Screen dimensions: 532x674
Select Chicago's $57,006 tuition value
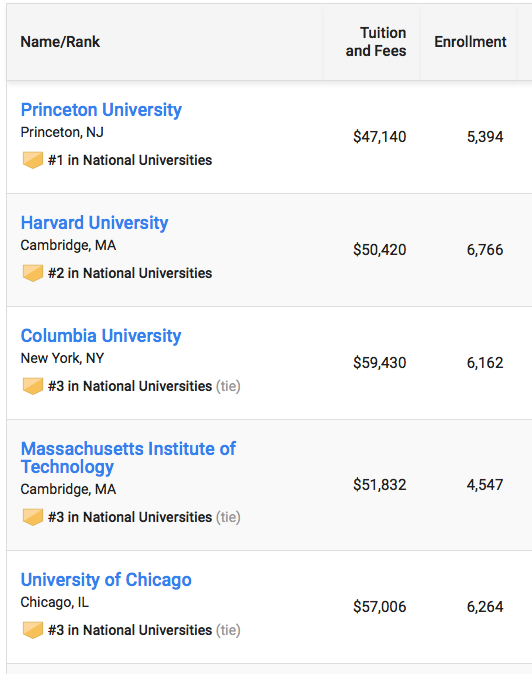point(379,607)
